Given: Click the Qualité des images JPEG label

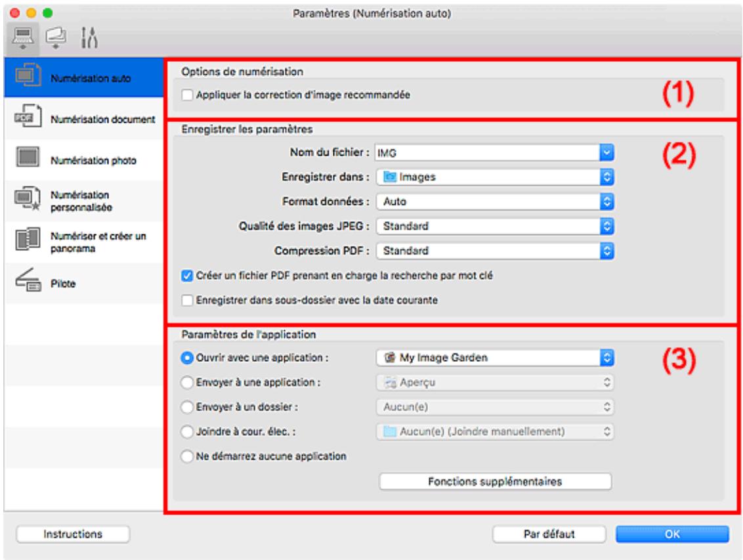Looking at the screenshot, I should click(x=304, y=226).
